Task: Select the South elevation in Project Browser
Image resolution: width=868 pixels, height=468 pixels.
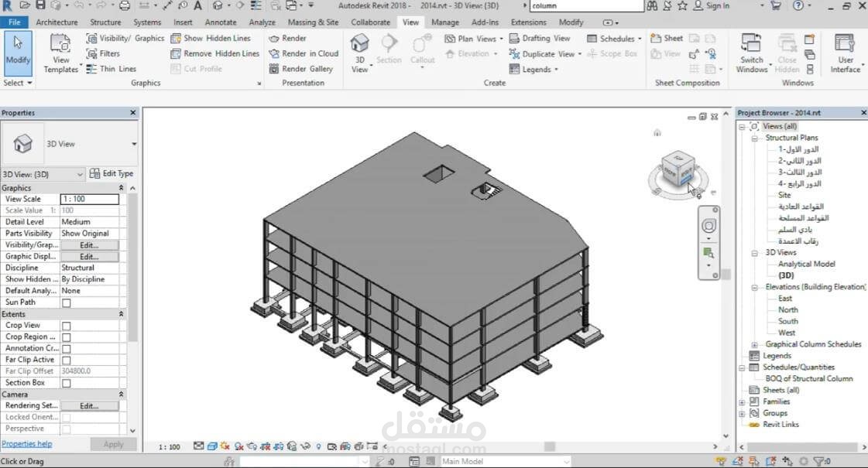Action: point(788,321)
